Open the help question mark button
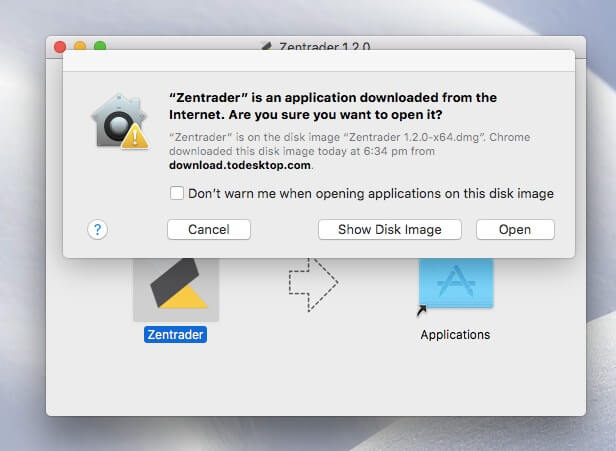Image resolution: width=616 pixels, height=451 pixels. click(x=97, y=229)
